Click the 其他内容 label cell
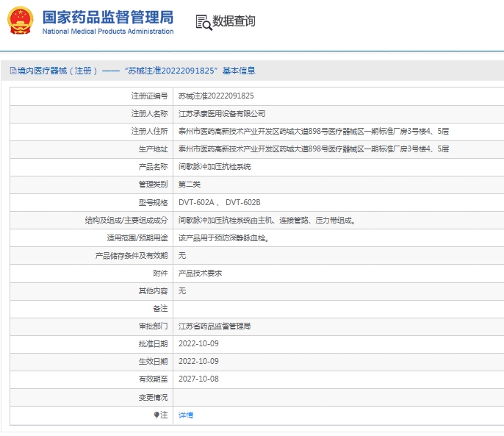 click(x=92, y=291)
